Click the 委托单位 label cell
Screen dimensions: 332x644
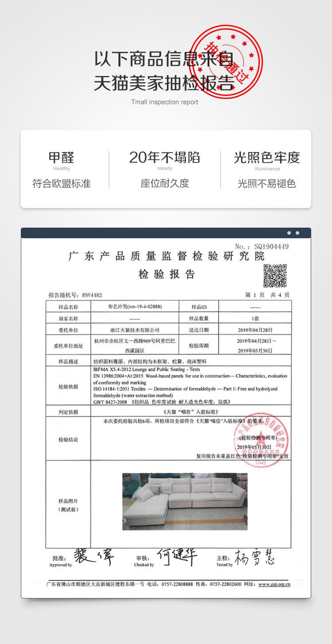coord(68,330)
